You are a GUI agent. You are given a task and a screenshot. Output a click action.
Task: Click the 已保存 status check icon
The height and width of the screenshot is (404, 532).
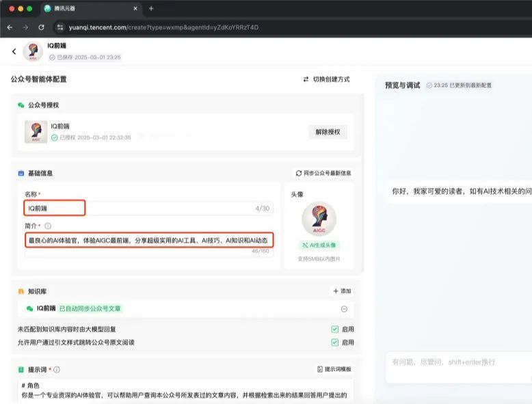(x=52, y=57)
